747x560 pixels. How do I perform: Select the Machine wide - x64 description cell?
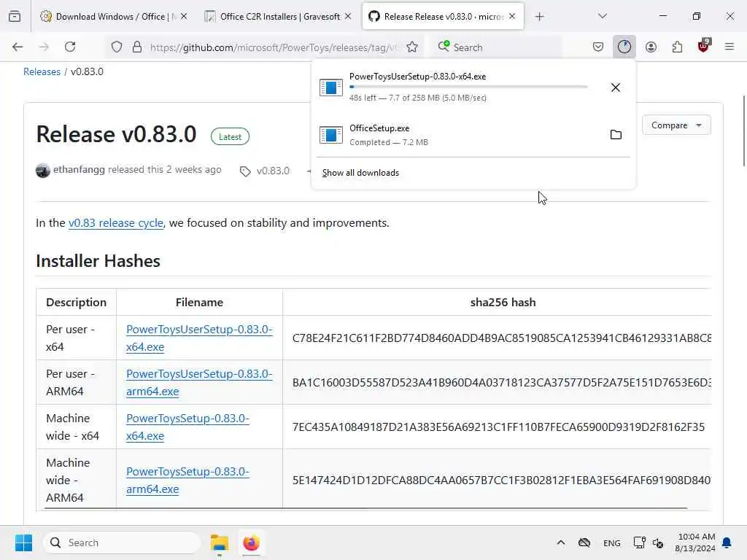pyautogui.click(x=76, y=427)
